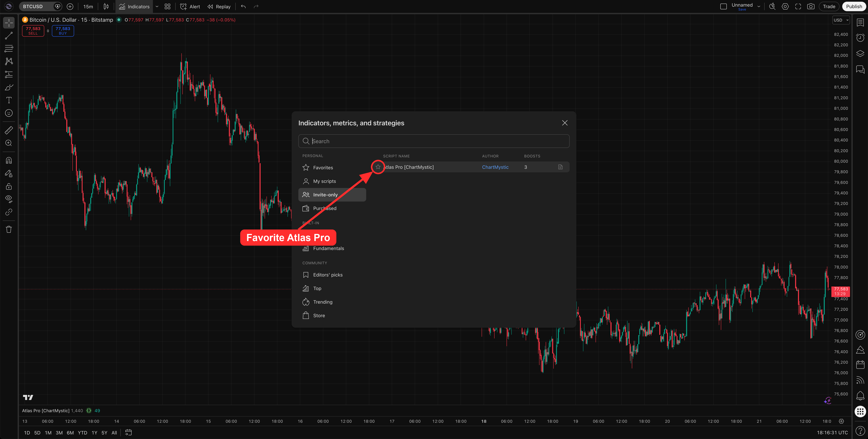Enter fullscreen mode

coord(798,6)
